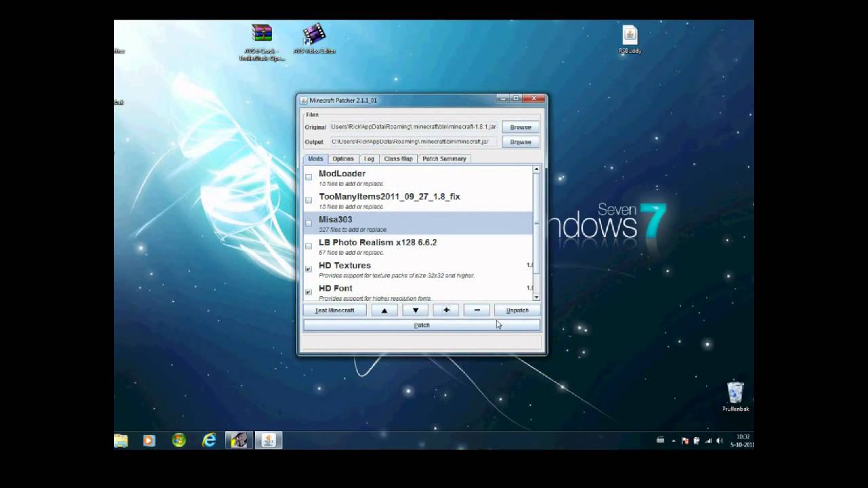
Task: Click the Patch button
Action: (x=421, y=325)
